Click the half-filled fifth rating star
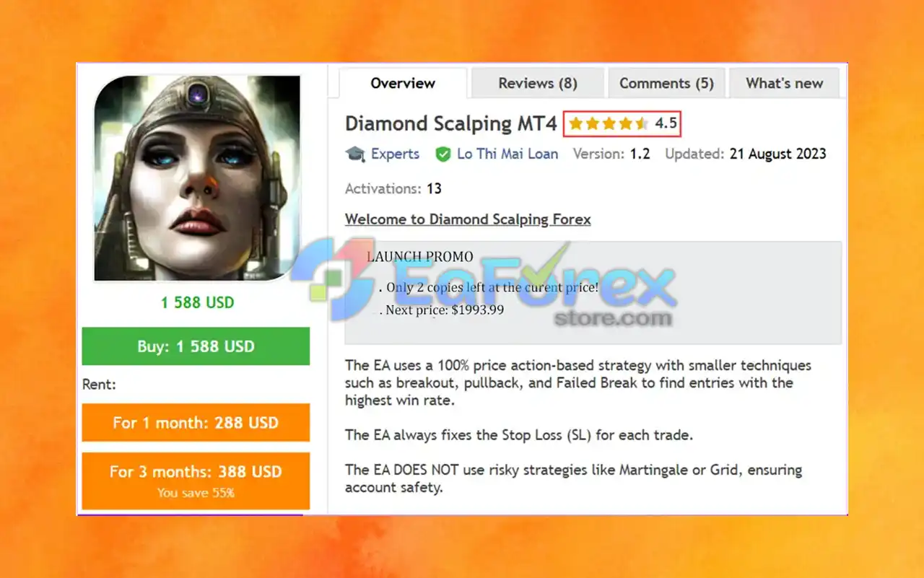The width and height of the screenshot is (924, 578). 641,124
